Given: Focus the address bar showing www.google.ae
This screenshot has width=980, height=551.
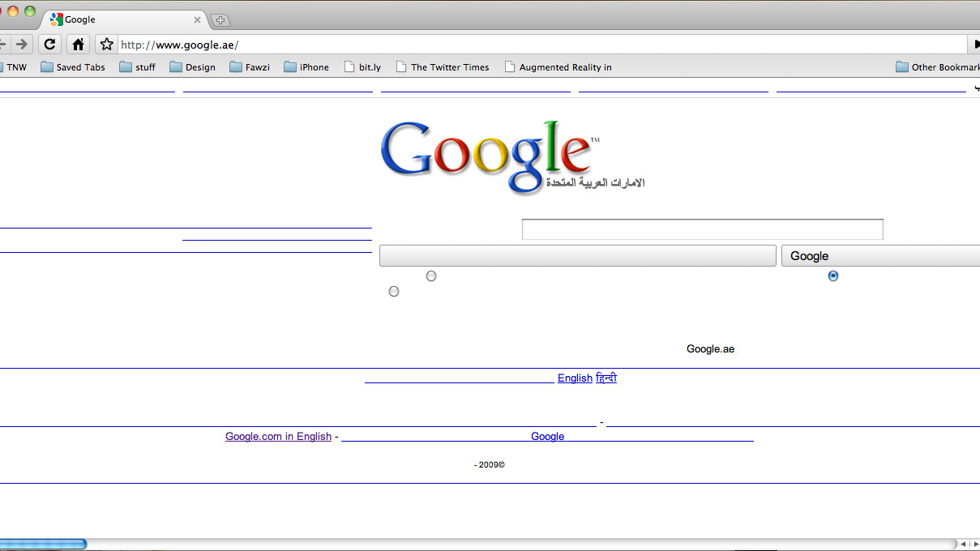Looking at the screenshot, I should (541, 44).
